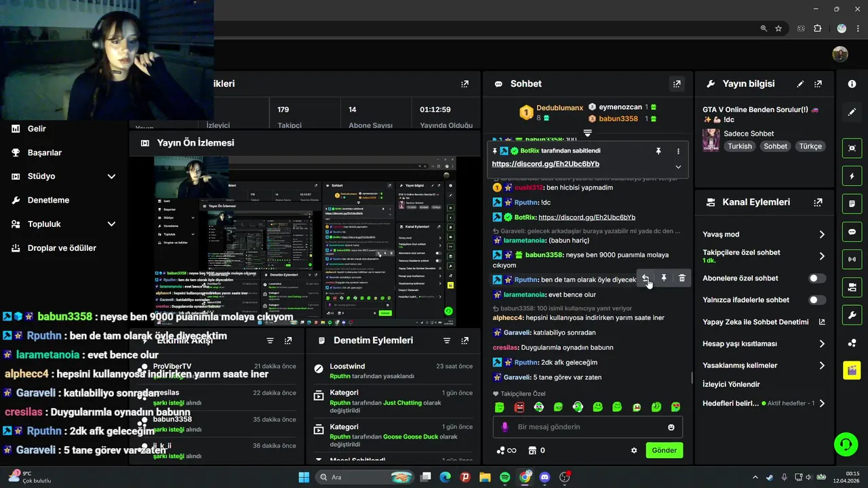Open Yasaklanmış kelimeler arrow
This screenshot has height=488, width=868.
tap(822, 365)
